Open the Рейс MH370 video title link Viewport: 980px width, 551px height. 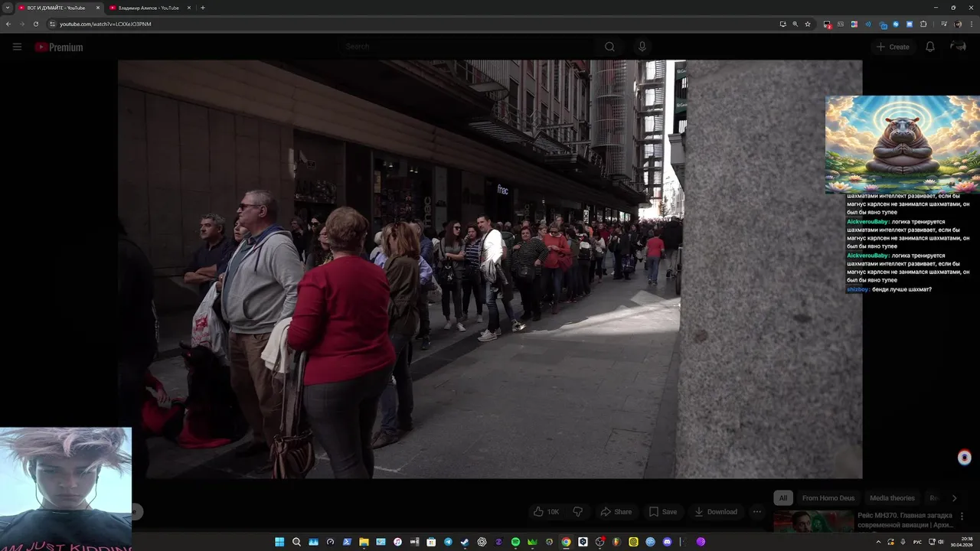[x=905, y=520]
